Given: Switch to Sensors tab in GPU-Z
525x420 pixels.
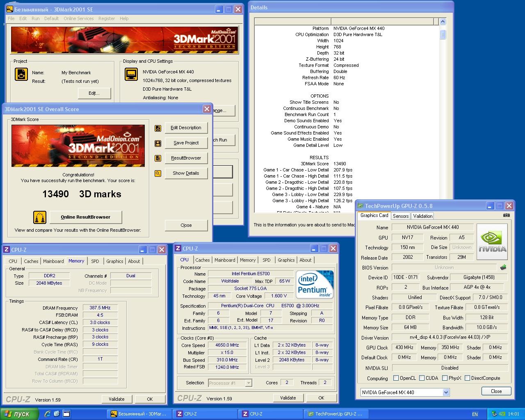Looking at the screenshot, I should pyautogui.click(x=401, y=216).
